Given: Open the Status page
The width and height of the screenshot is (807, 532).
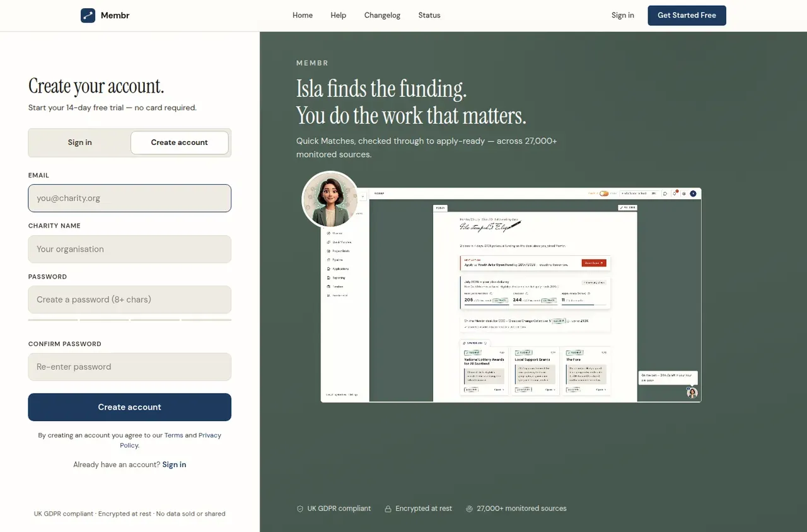Looking at the screenshot, I should [429, 15].
